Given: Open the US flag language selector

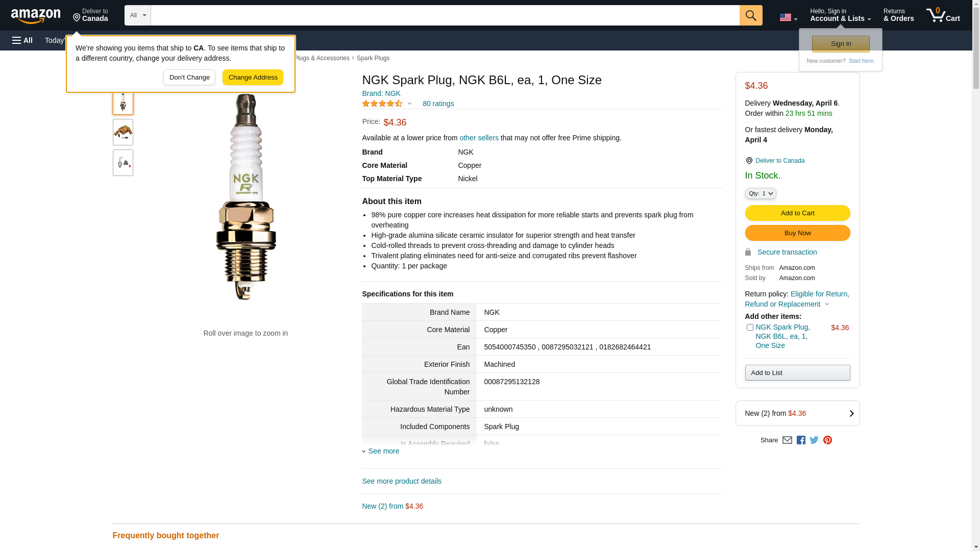Looking at the screenshot, I should click(x=788, y=17).
